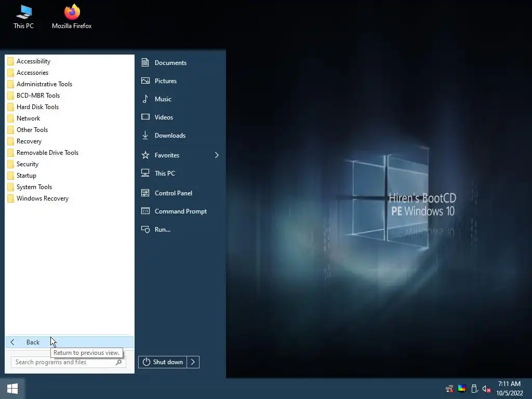Expand the Administrative Tools folder
532x399 pixels.
pyautogui.click(x=69, y=84)
